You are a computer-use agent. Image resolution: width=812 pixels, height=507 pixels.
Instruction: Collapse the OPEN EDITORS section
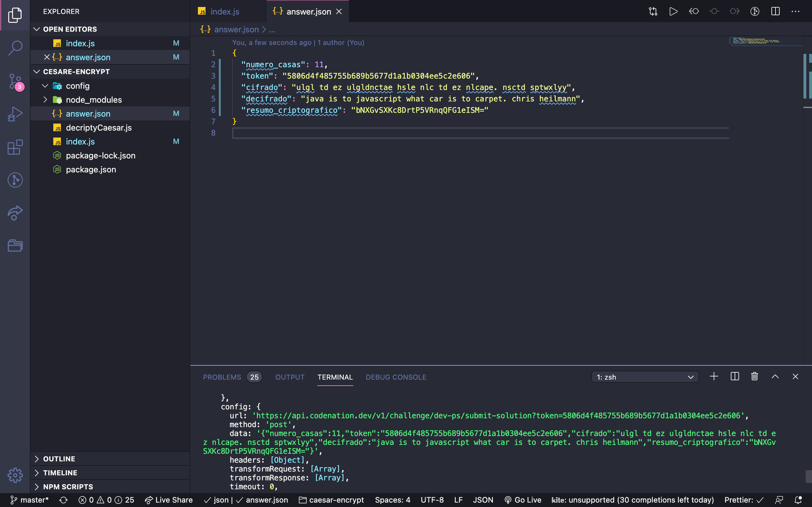[37, 29]
